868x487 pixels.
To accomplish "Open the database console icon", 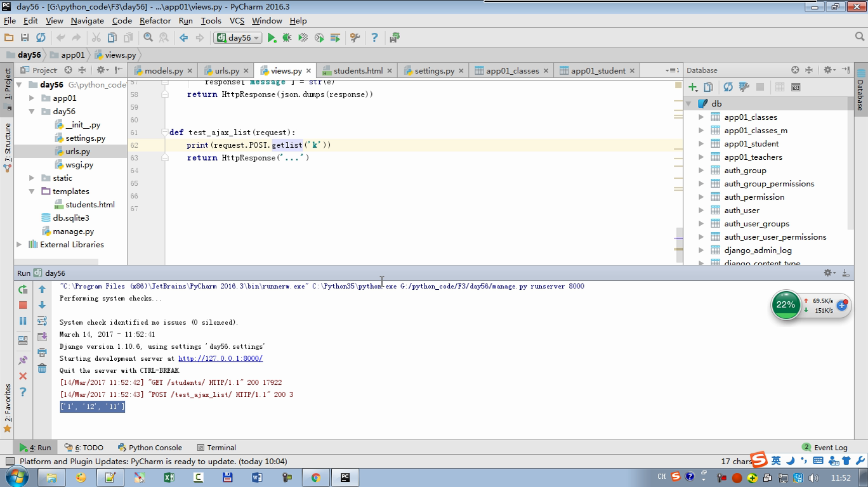I will tap(796, 87).
